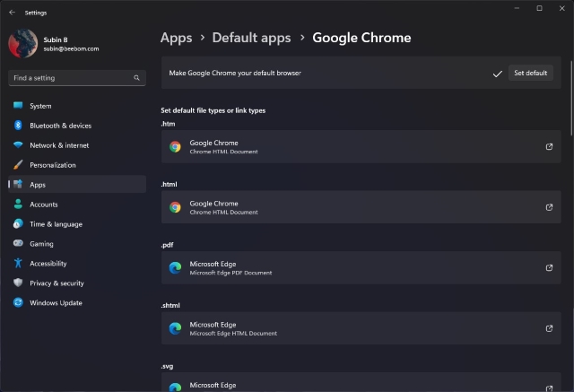Click the Personalization paintbrush icon
The image size is (574, 392).
point(18,165)
